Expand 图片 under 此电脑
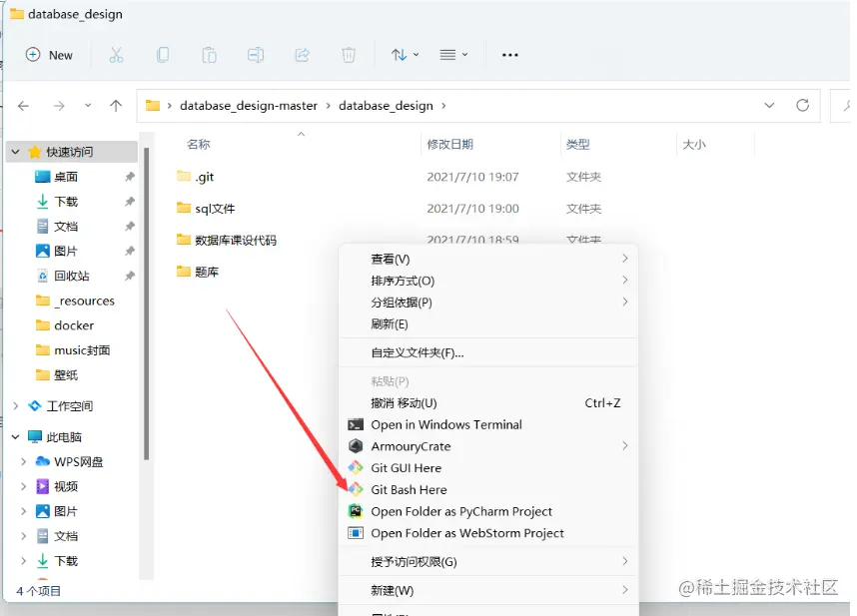The image size is (857, 616). pyautogui.click(x=24, y=511)
